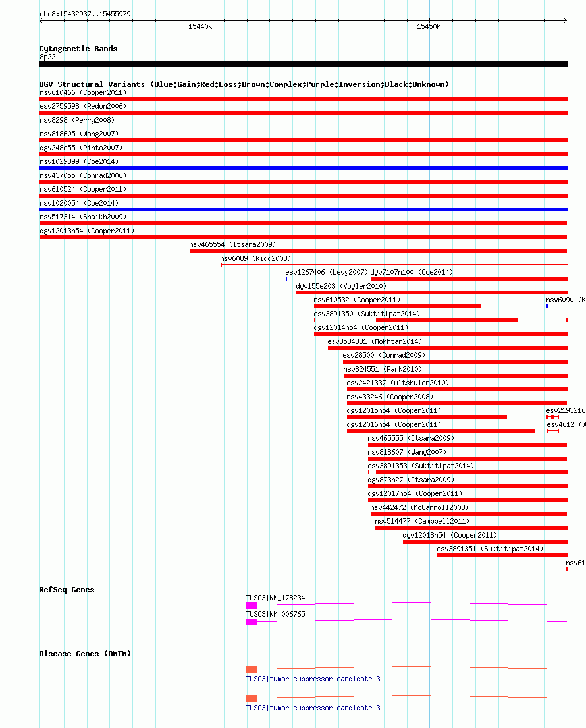586x728 pixels.
Task: Click esv3891351 (Suktitipat2014) label
Action: click(x=490, y=549)
